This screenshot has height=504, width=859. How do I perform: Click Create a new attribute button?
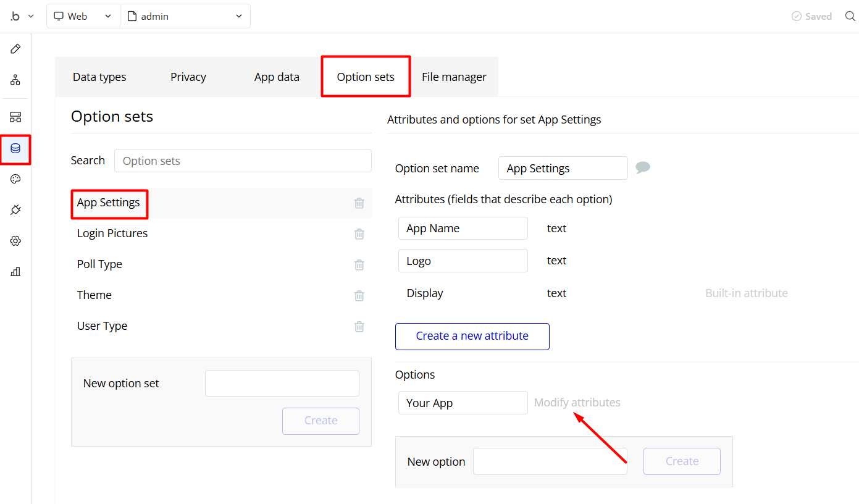(x=472, y=336)
